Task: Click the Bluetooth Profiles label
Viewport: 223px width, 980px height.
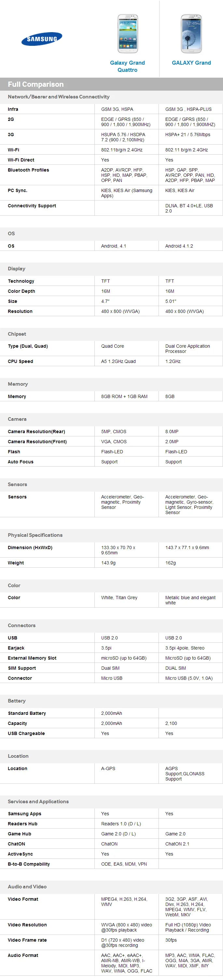Action: point(28,170)
